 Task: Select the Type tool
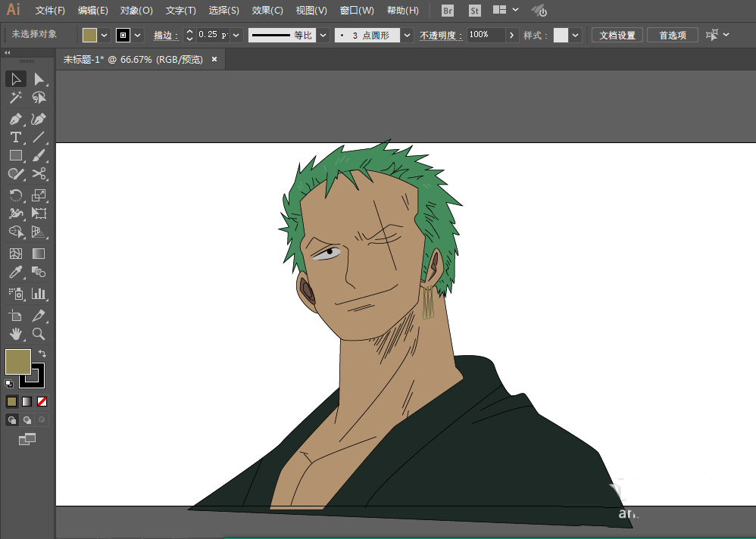click(x=15, y=137)
